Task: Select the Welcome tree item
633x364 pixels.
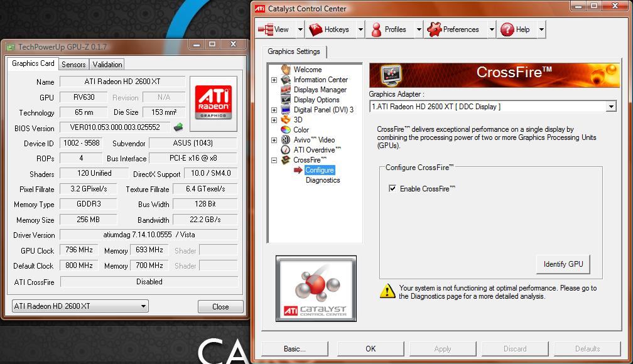Action: [307, 70]
